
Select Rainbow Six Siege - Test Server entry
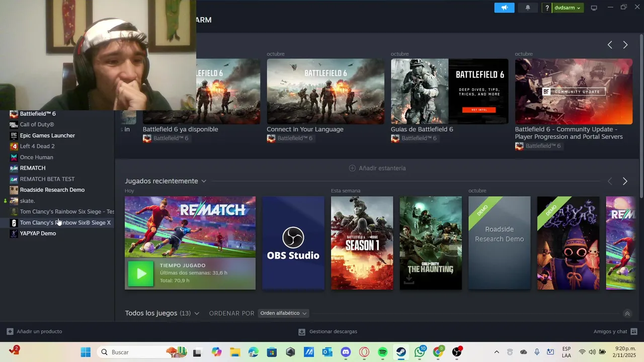67,212
